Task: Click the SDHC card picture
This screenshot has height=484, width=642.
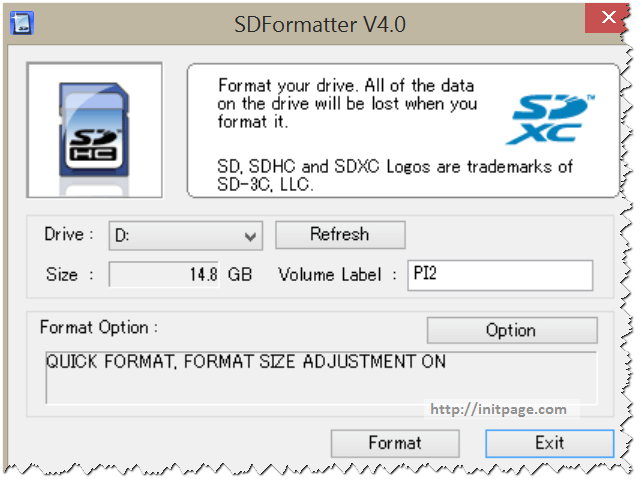Action: tap(95, 130)
